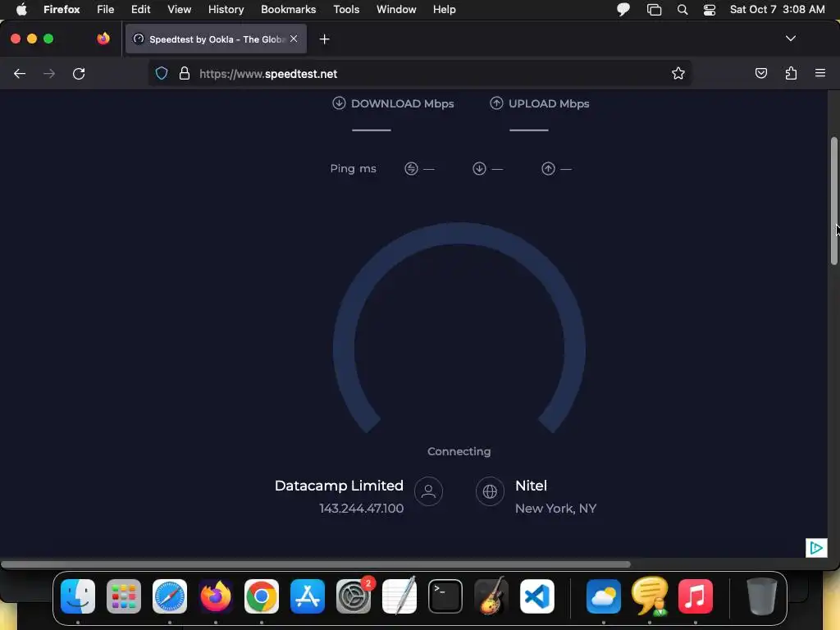Open Visual Studio Code from the Dock
This screenshot has height=630, width=840.
tap(536, 596)
